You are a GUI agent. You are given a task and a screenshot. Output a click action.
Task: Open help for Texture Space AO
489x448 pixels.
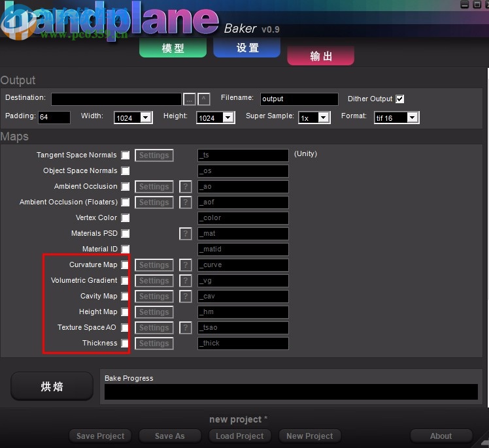click(x=186, y=327)
